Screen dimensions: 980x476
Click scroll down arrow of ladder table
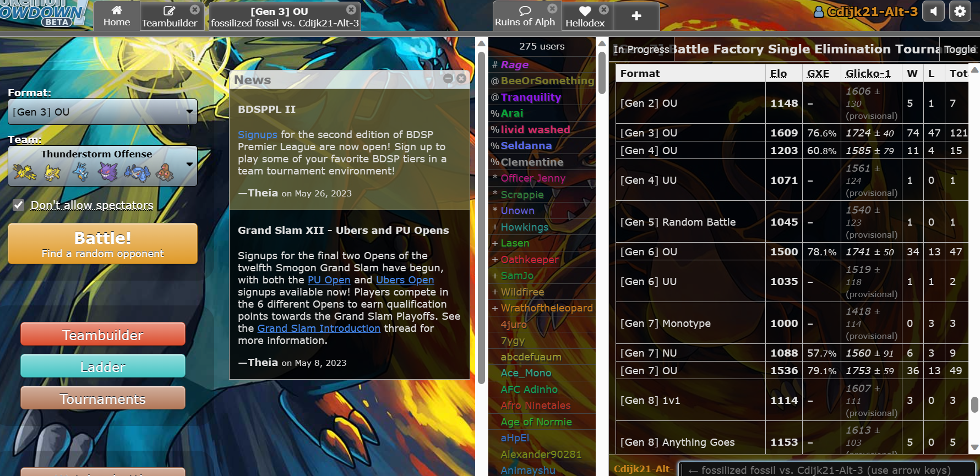974,447
